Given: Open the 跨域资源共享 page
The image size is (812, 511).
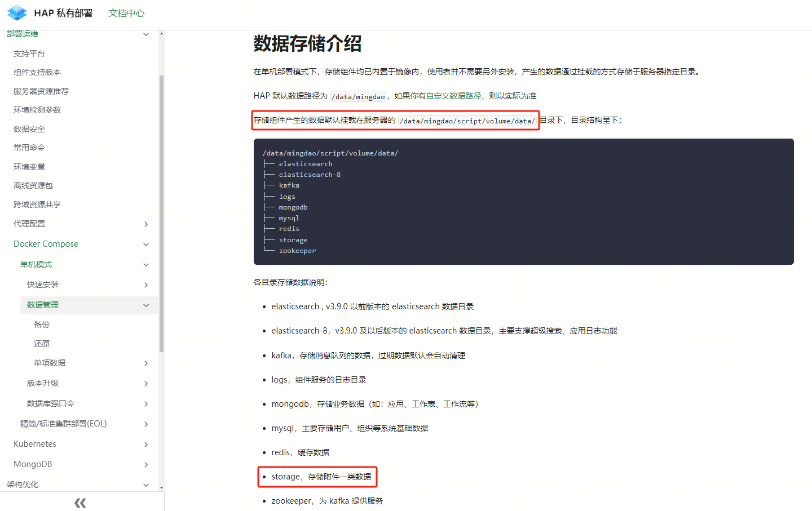Looking at the screenshot, I should [37, 205].
